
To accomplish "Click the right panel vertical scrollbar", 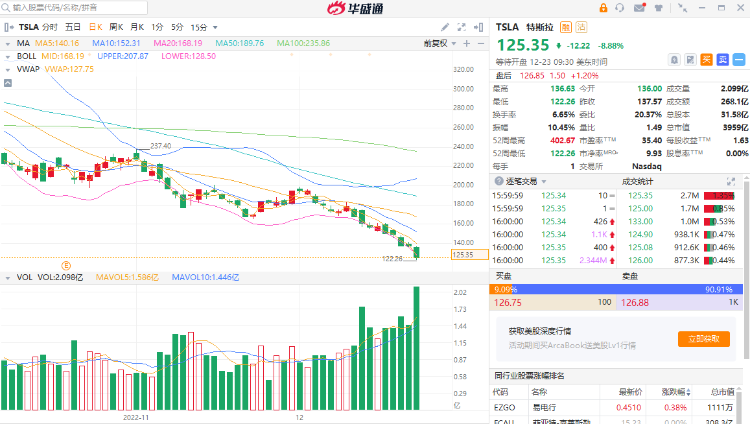I will pyautogui.click(x=747, y=268).
